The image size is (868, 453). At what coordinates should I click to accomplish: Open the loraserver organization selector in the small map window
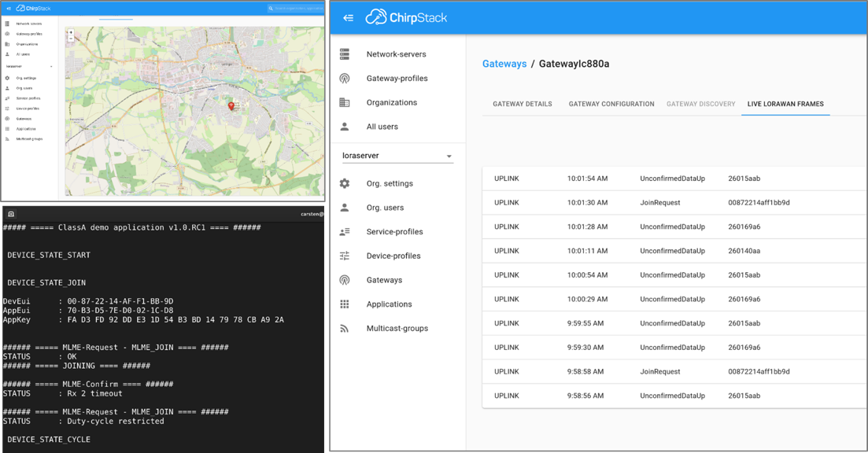(29, 66)
